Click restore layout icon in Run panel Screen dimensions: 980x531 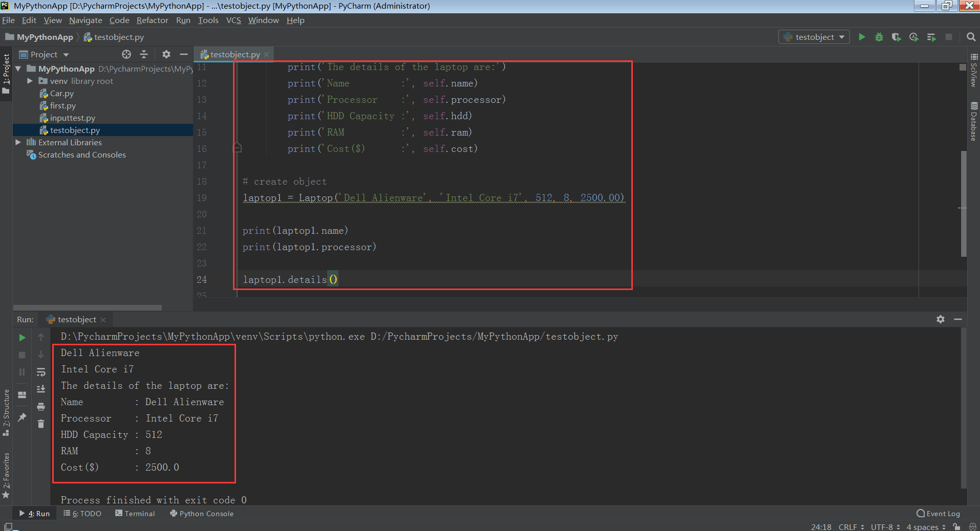[x=22, y=395]
